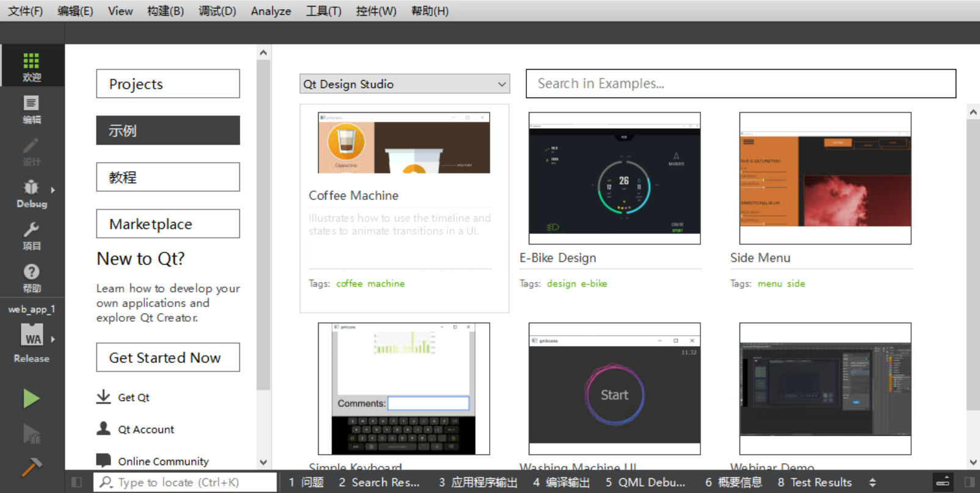Click the 'e-bike' tag link

[x=594, y=283]
